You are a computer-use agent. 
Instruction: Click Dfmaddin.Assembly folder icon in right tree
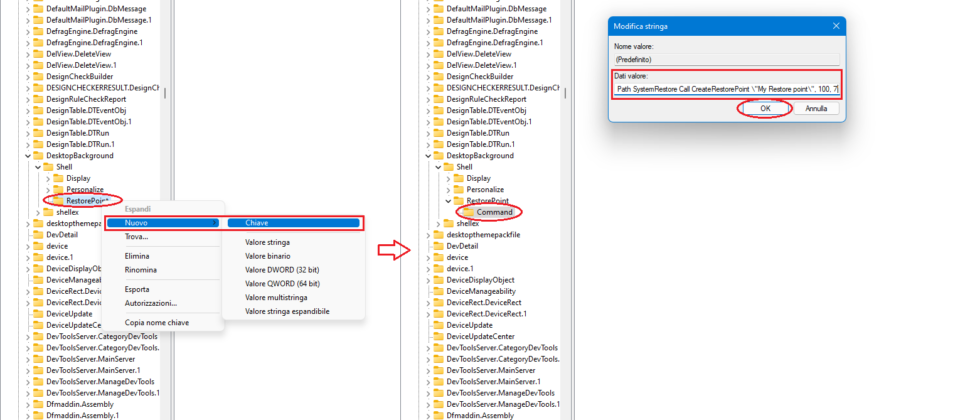pyautogui.click(x=438, y=416)
